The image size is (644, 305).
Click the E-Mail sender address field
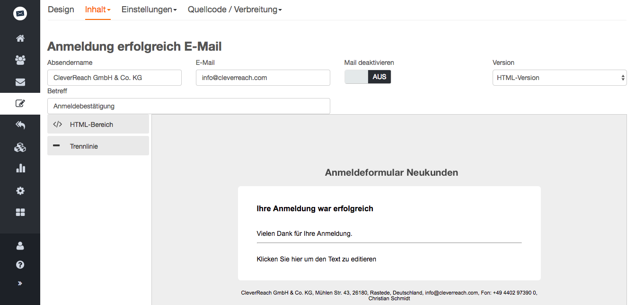(x=263, y=78)
